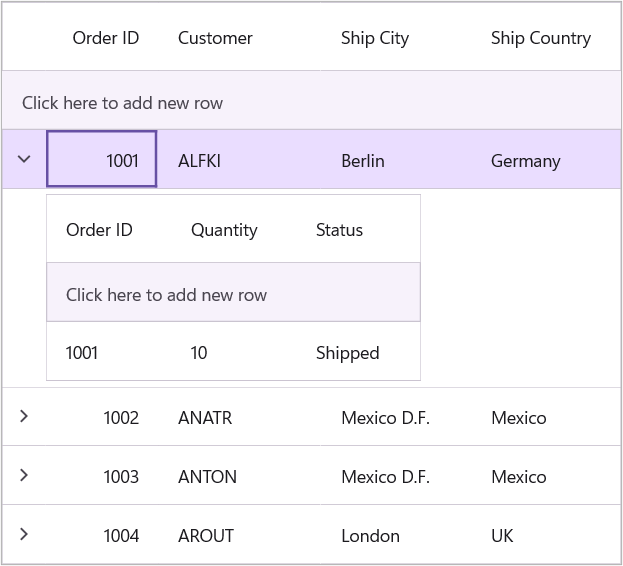Select the selected Order ID cell 1001

coord(102,160)
